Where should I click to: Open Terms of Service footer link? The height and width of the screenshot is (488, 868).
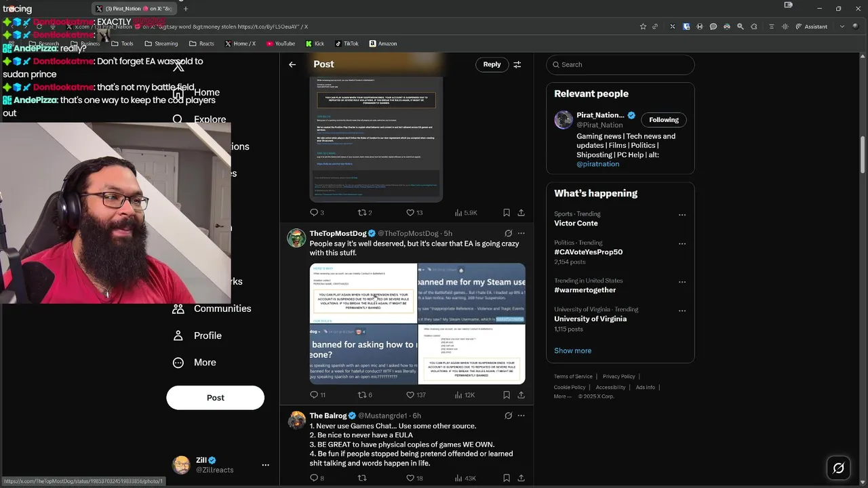tap(573, 376)
